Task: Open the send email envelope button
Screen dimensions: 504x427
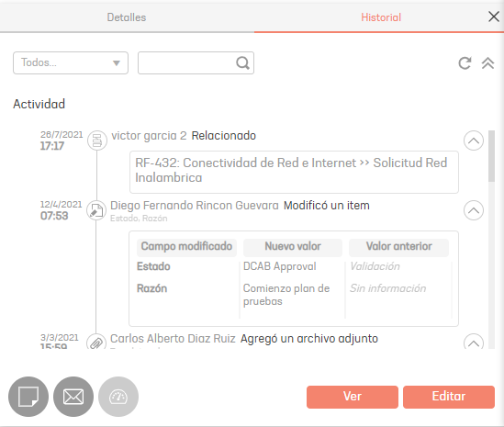Action: click(x=73, y=397)
